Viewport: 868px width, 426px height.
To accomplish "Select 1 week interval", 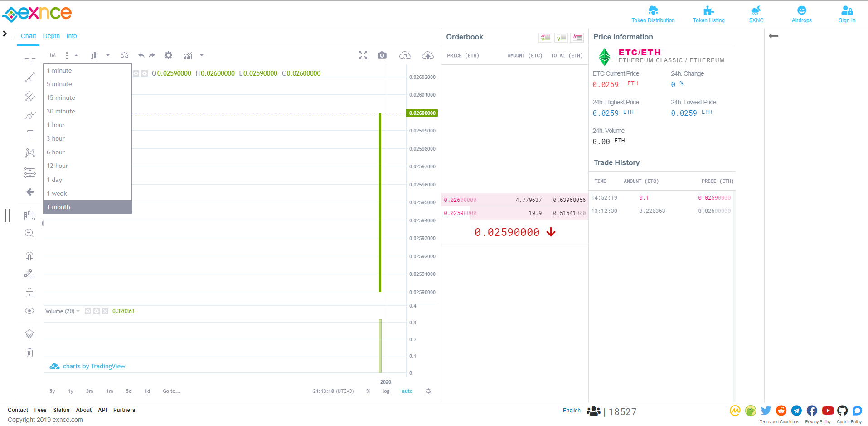I will pyautogui.click(x=87, y=193).
